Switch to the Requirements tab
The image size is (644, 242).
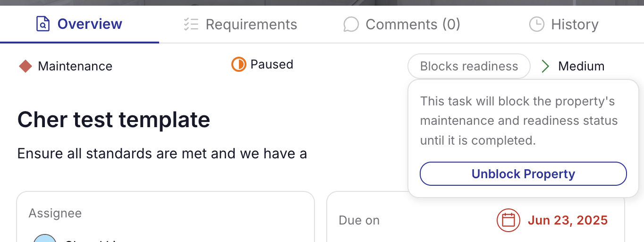pyautogui.click(x=251, y=24)
